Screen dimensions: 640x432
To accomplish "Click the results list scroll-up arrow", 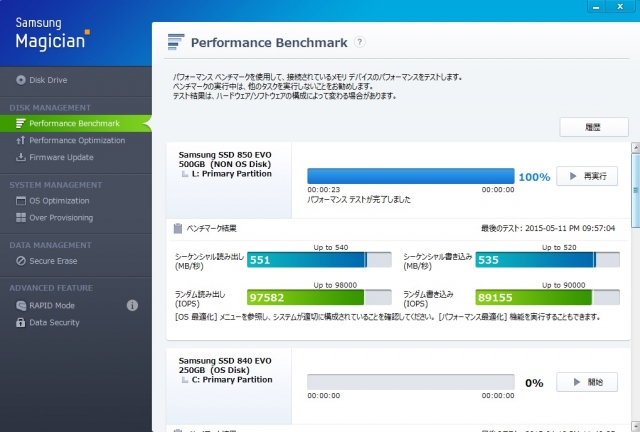I will point(636,147).
